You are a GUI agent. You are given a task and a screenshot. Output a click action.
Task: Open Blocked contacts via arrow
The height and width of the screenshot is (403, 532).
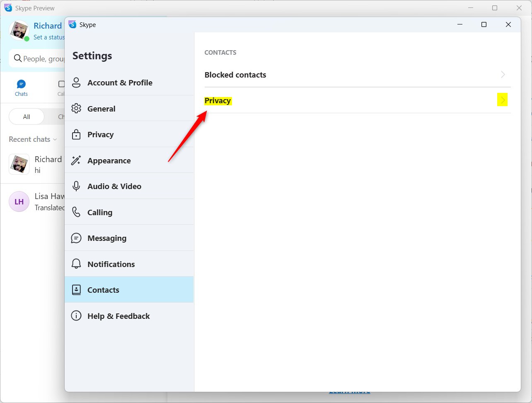503,75
